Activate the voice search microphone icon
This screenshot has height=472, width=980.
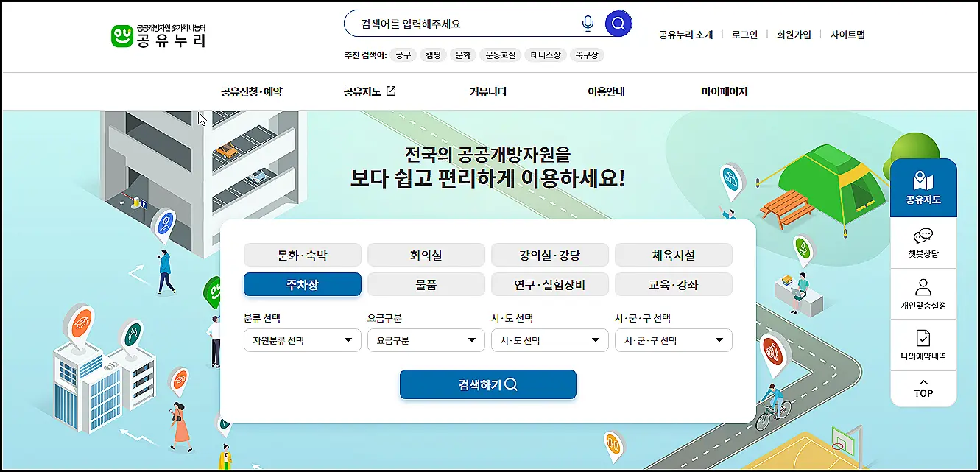pos(588,23)
